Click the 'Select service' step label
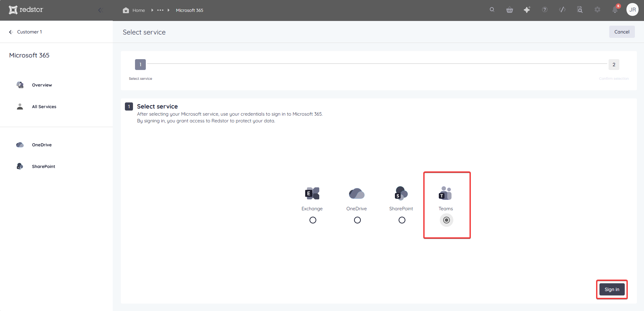Viewport: 644px width, 311px height. pyautogui.click(x=140, y=79)
